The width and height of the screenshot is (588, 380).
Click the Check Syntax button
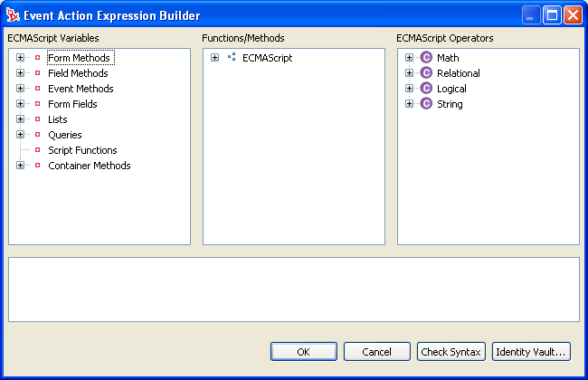point(451,351)
